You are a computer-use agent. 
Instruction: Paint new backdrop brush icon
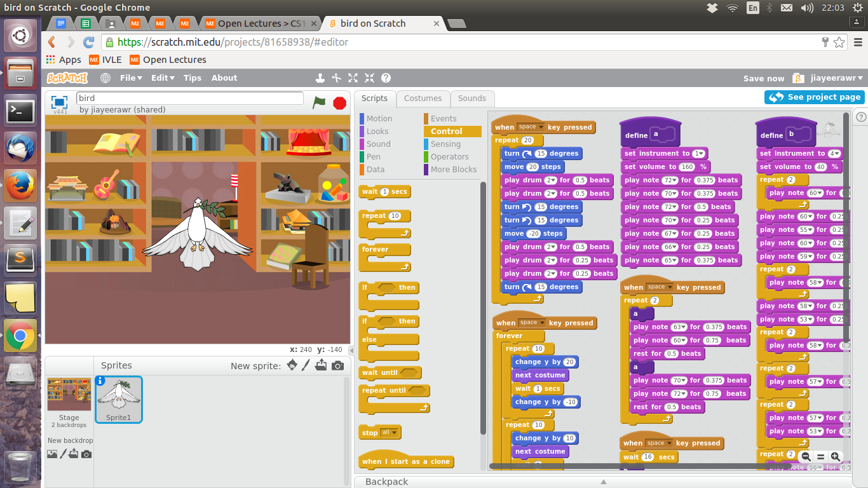63,454
